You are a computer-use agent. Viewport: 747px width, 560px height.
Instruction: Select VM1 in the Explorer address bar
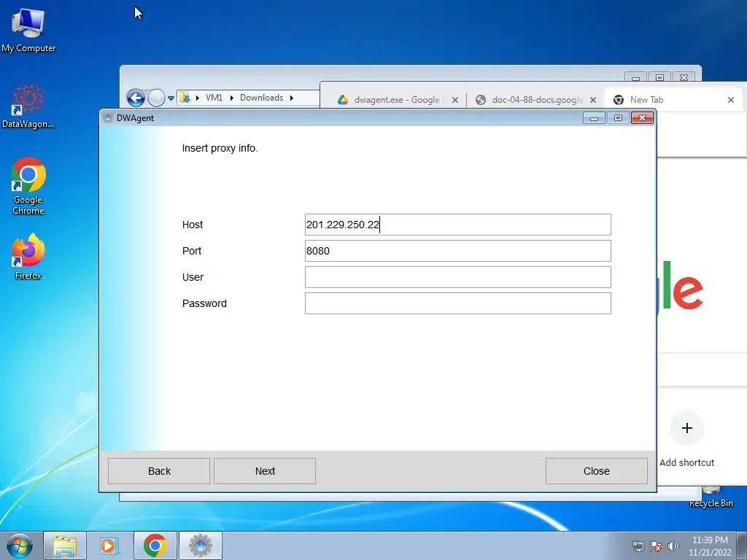click(214, 98)
